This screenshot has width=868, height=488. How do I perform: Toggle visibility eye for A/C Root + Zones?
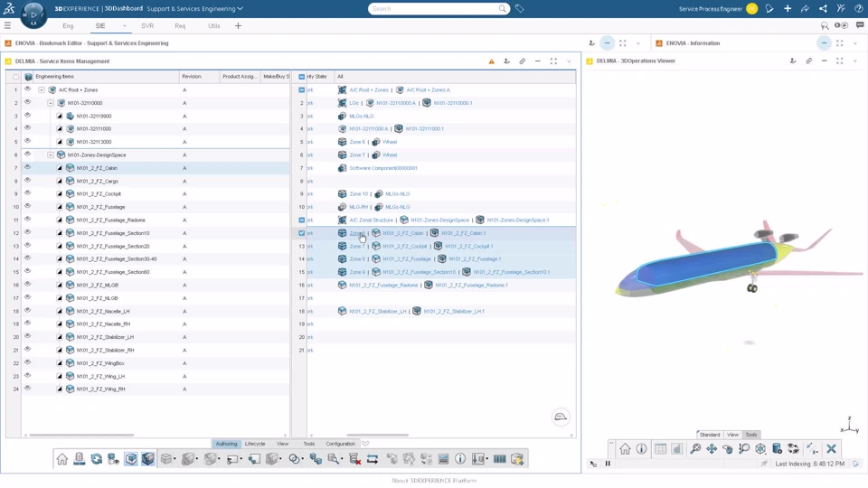[x=27, y=89]
